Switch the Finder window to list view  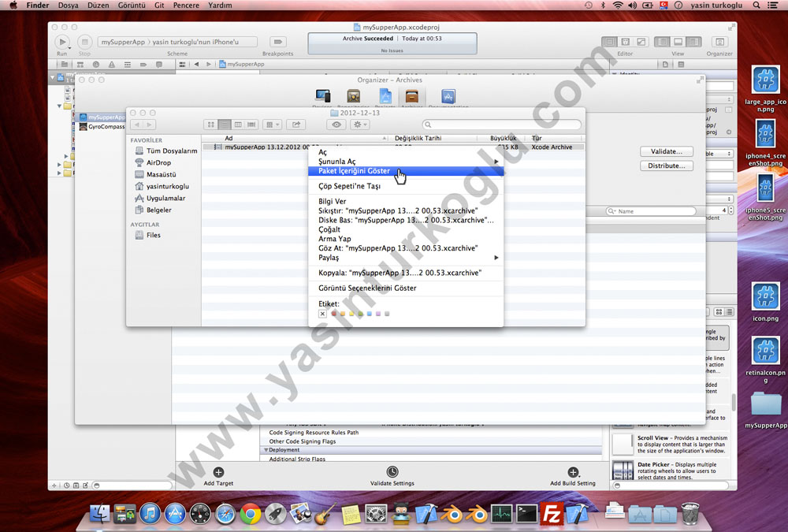coord(225,125)
